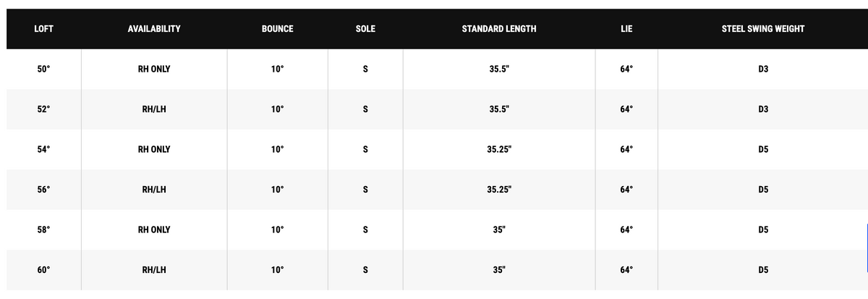Select the AVAILABILITY column header
Image resolution: width=868 pixels, height=299 pixels.
pos(154,29)
